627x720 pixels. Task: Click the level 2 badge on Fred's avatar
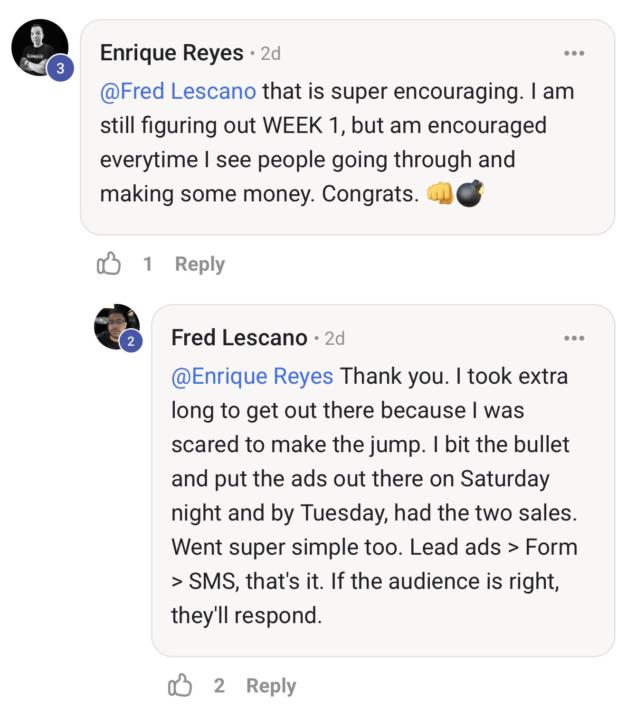131,341
